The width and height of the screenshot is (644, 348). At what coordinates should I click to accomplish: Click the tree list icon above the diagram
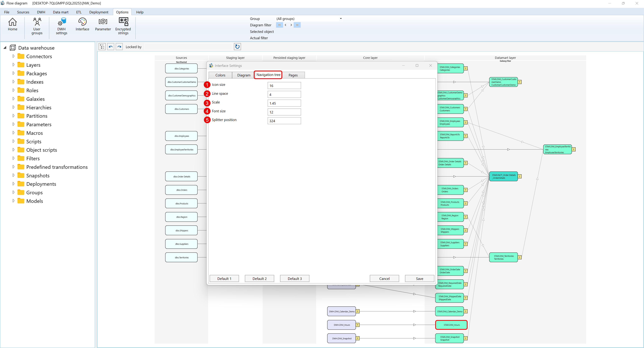[x=102, y=46]
